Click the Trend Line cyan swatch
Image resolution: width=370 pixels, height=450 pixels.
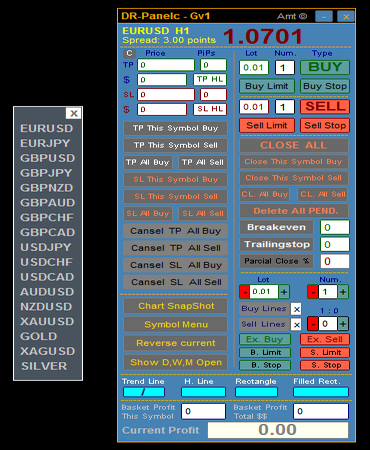[x=144, y=392]
